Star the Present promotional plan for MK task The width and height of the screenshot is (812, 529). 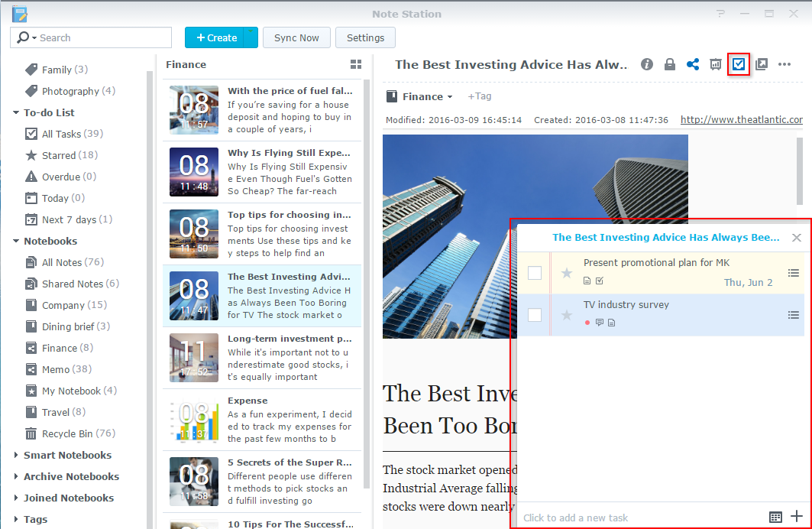[567, 273]
